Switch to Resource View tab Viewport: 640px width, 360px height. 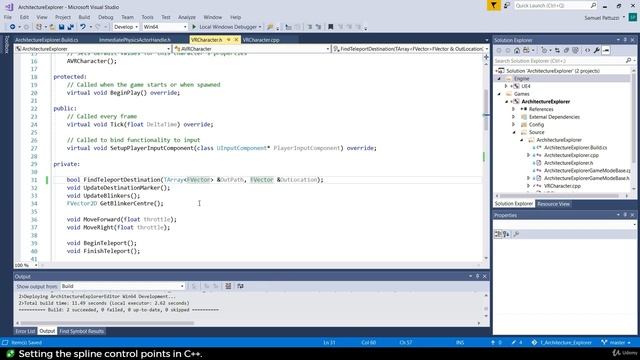553,204
